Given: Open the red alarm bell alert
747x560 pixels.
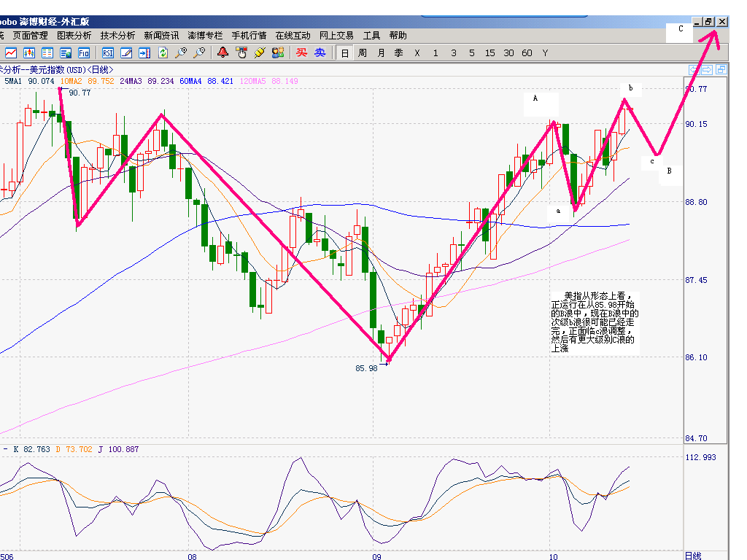Looking at the screenshot, I should tap(222, 52).
